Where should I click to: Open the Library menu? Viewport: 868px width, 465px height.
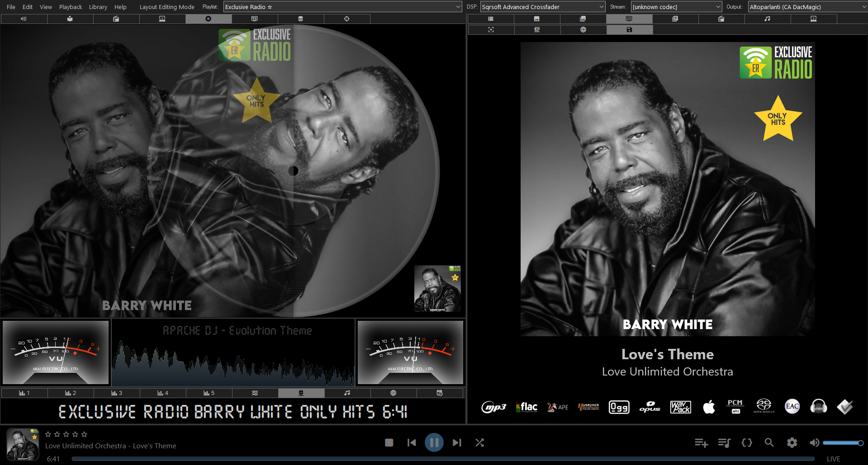pos(98,7)
